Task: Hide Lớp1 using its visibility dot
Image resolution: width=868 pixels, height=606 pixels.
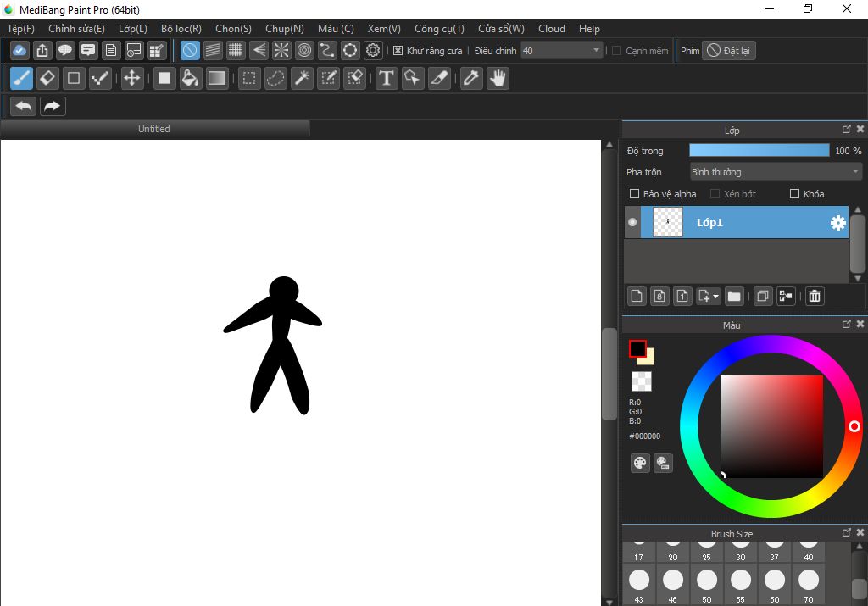Action: (x=632, y=223)
